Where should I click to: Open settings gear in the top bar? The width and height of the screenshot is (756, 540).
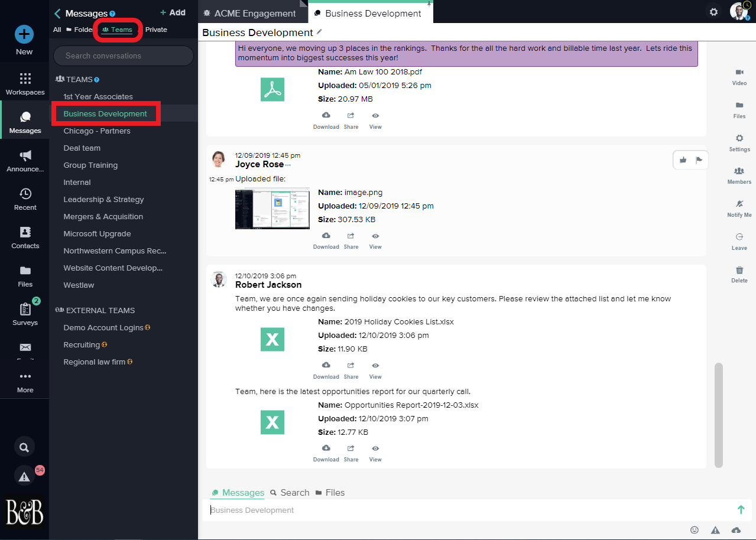point(713,12)
